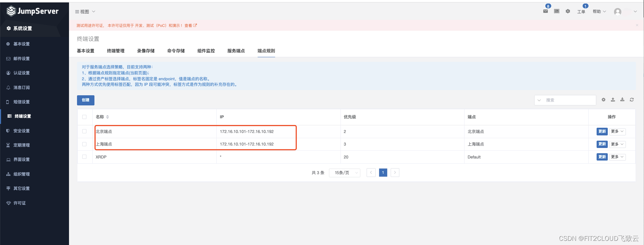The height and width of the screenshot is (245, 644).
Task: Open the mail messages icon with badge 8
Action: point(545,11)
